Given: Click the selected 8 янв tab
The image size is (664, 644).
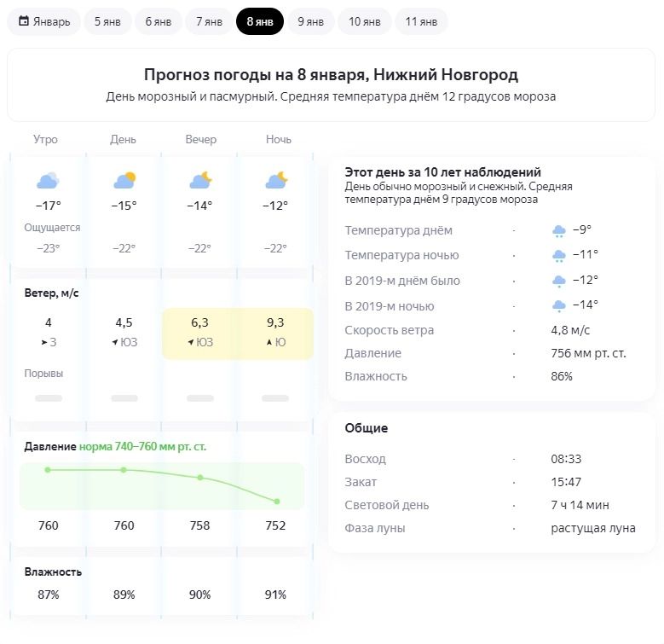Looking at the screenshot, I should pyautogui.click(x=259, y=21).
